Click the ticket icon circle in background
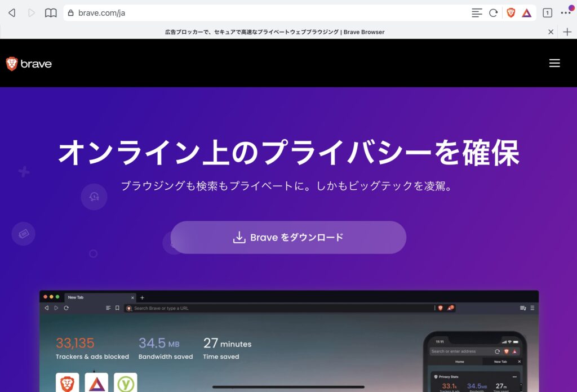 point(24,234)
